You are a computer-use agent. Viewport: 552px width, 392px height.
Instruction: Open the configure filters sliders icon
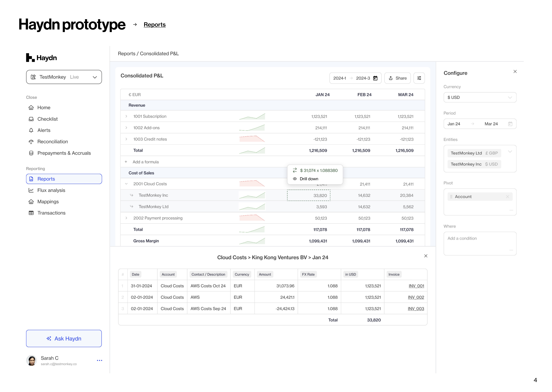(x=419, y=78)
